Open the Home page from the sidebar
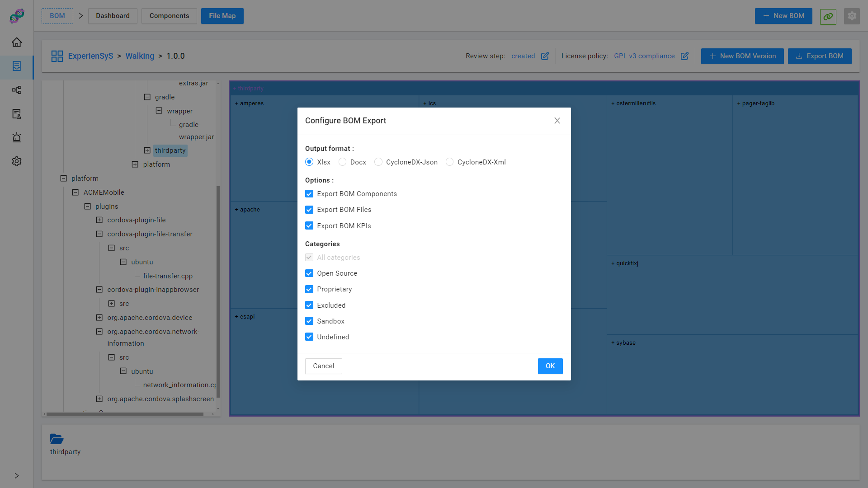Viewport: 868px width, 488px height. coord(17,42)
